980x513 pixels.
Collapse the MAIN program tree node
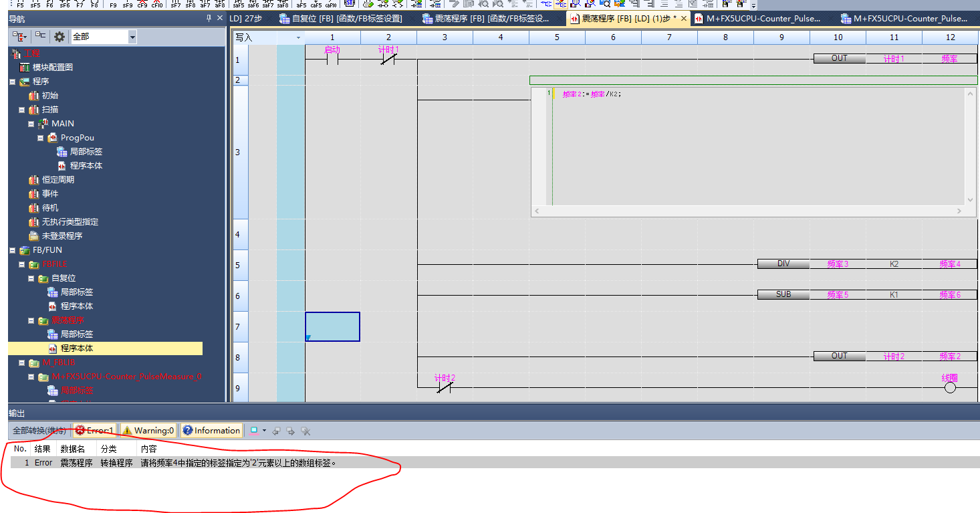[x=31, y=124]
